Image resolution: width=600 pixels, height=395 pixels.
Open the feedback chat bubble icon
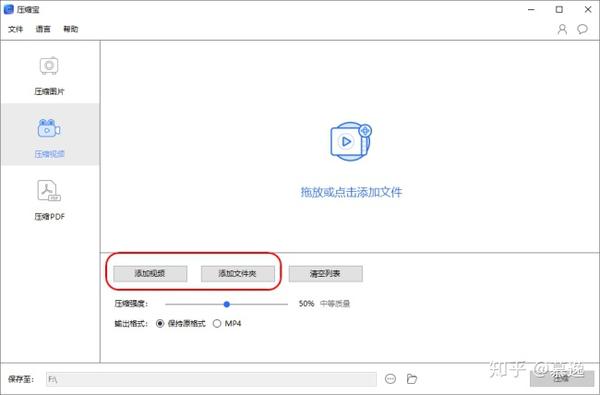[582, 29]
